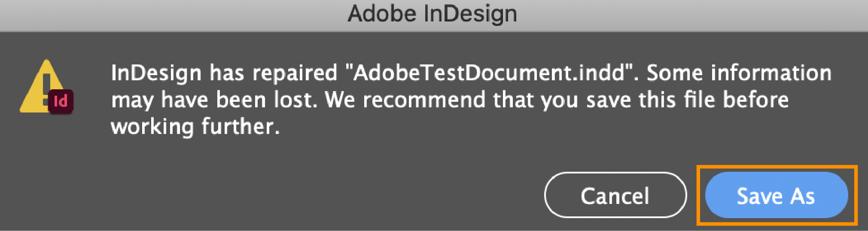Click the words "InDesign has repaired"
The width and height of the screenshot is (868, 231).
click(223, 73)
